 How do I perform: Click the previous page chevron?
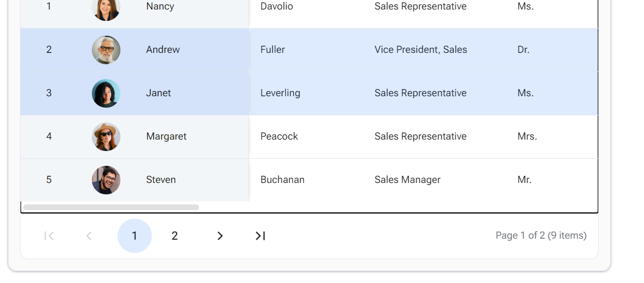tap(89, 236)
